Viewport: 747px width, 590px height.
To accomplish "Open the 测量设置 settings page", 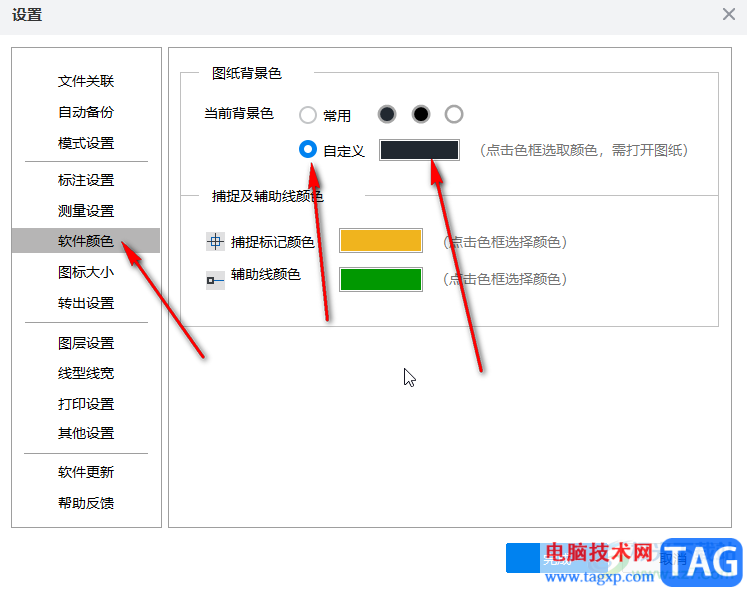I will (x=86, y=211).
